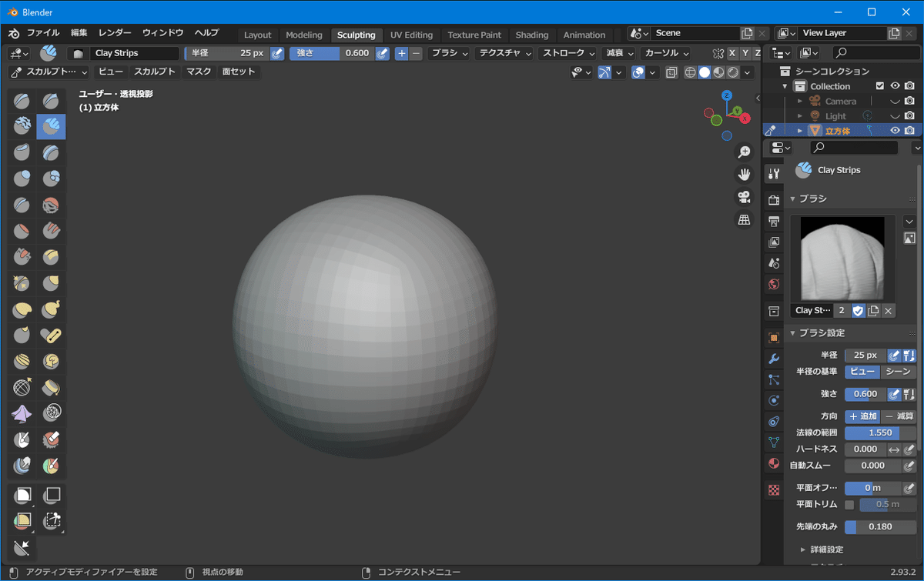
Task: Switch perspective/orthographic with the grid icon
Action: coord(744,220)
